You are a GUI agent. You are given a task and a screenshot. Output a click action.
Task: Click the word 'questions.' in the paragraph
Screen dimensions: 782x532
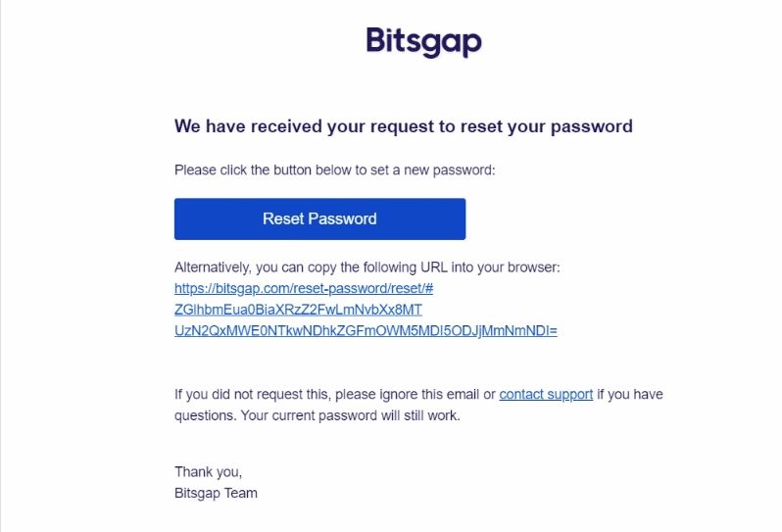pos(205,414)
